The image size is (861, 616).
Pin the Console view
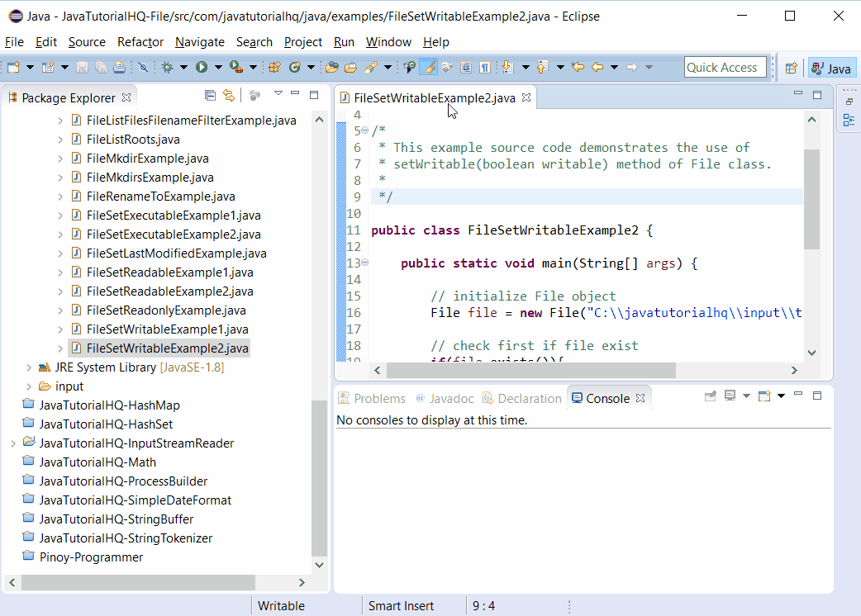[710, 396]
